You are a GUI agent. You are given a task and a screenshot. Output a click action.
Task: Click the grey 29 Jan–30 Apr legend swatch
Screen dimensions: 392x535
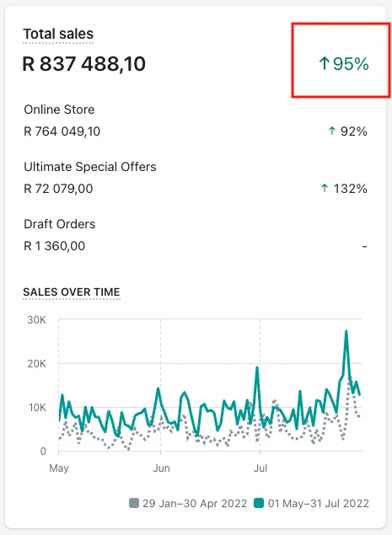pos(134,503)
